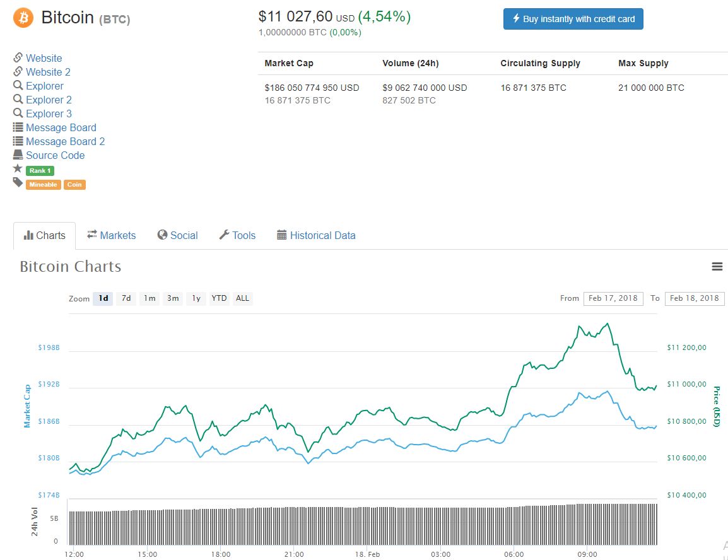Click the 827 502 BTC volume value
728x560 pixels.
tap(409, 100)
